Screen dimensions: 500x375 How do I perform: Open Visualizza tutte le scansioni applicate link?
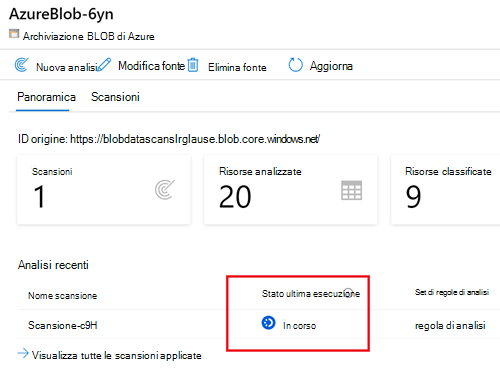(116, 355)
